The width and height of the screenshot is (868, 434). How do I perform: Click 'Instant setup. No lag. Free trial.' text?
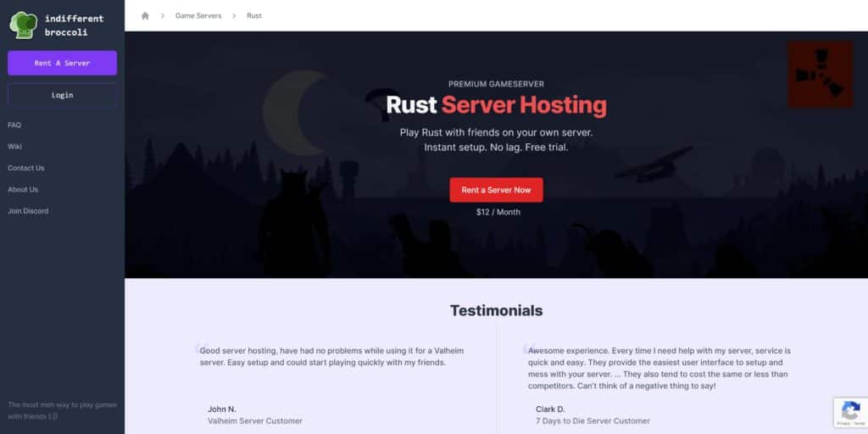pos(496,147)
